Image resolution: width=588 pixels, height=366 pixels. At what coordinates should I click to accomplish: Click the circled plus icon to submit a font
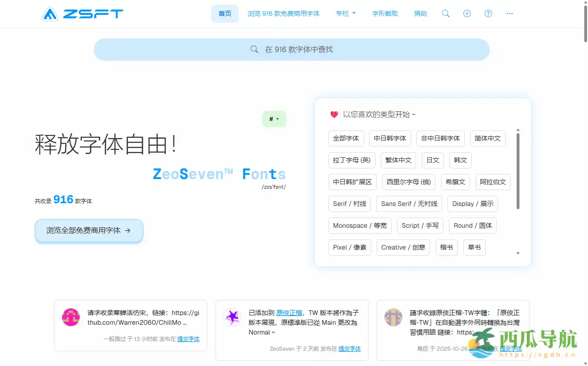(x=467, y=13)
